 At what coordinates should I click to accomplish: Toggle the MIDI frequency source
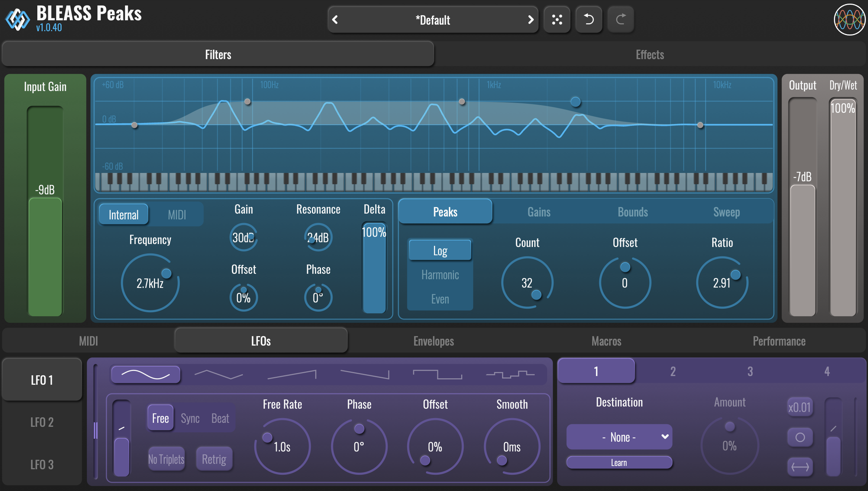177,215
